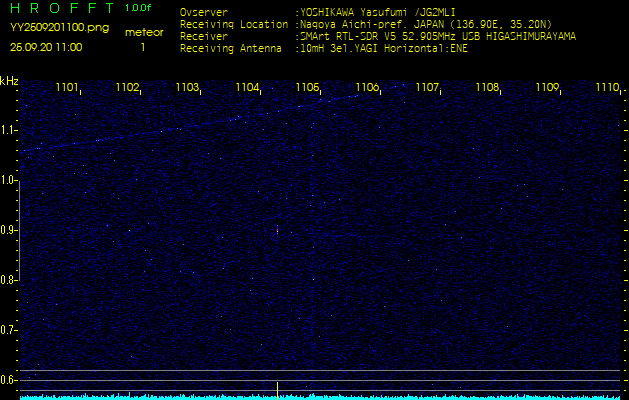The image size is (629, 400).
Task: Click the 1110 time marker
Action: 607,88
